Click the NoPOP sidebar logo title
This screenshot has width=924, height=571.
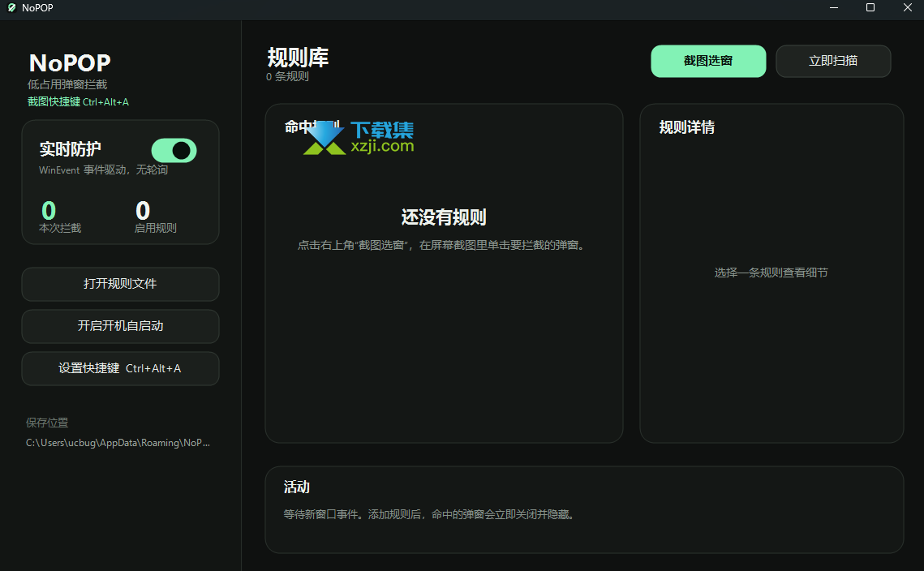tap(70, 63)
